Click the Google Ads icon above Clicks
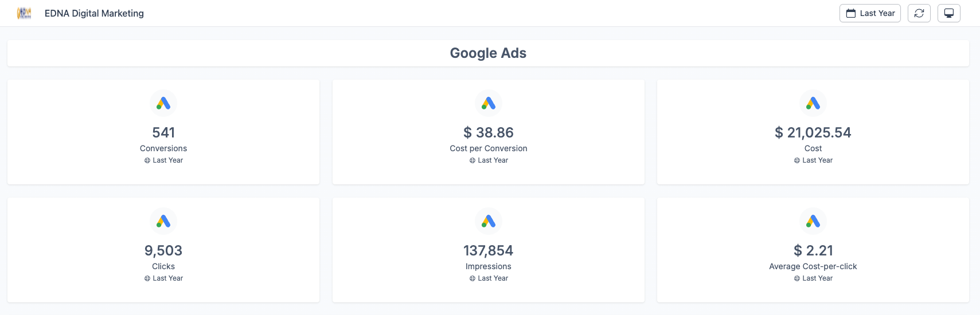Image resolution: width=980 pixels, height=315 pixels. [163, 221]
